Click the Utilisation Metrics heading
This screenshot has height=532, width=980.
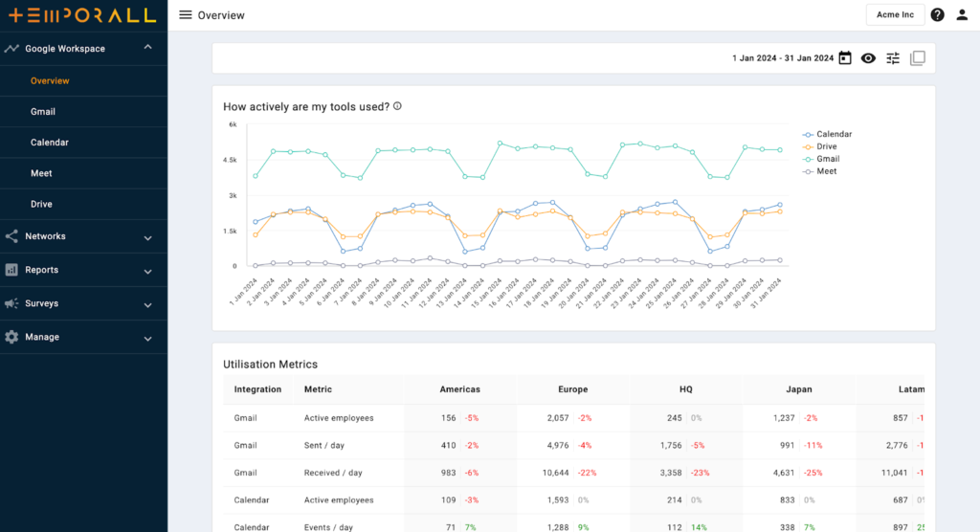coord(271,365)
